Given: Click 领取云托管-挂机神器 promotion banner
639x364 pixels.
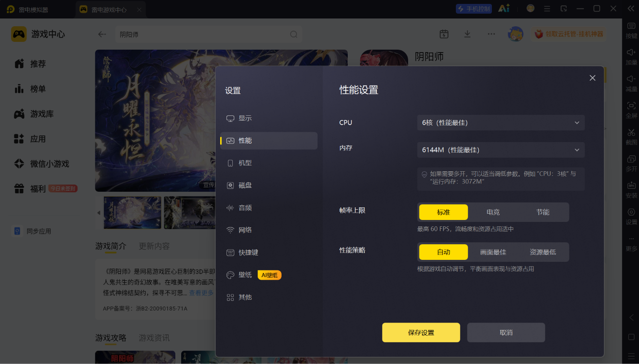Looking at the screenshot, I should tap(569, 34).
